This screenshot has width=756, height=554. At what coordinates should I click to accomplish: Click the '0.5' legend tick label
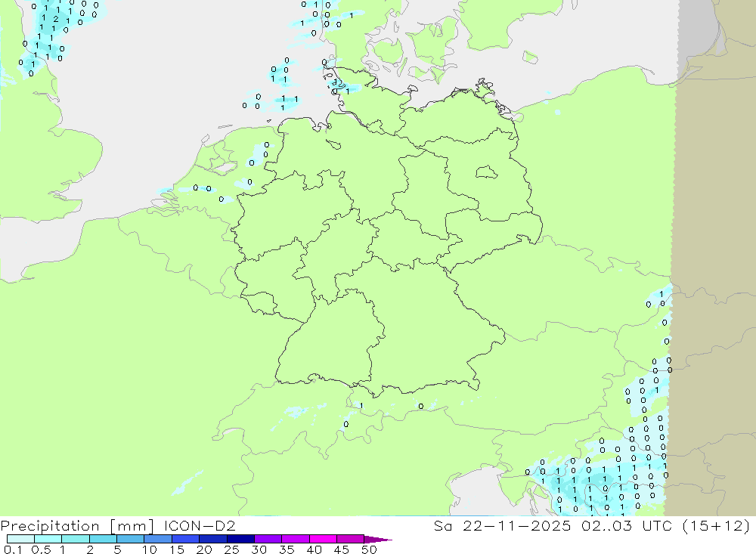pyautogui.click(x=41, y=549)
